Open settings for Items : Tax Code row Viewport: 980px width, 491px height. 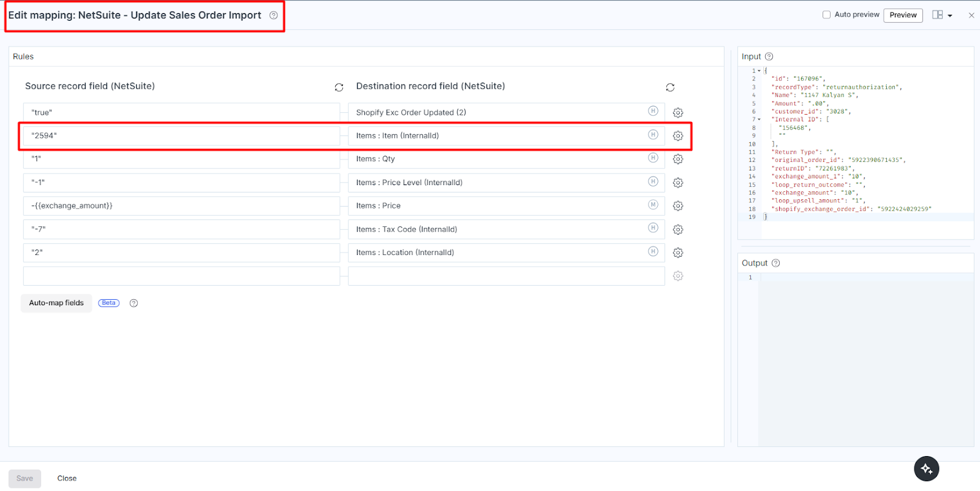click(x=678, y=229)
